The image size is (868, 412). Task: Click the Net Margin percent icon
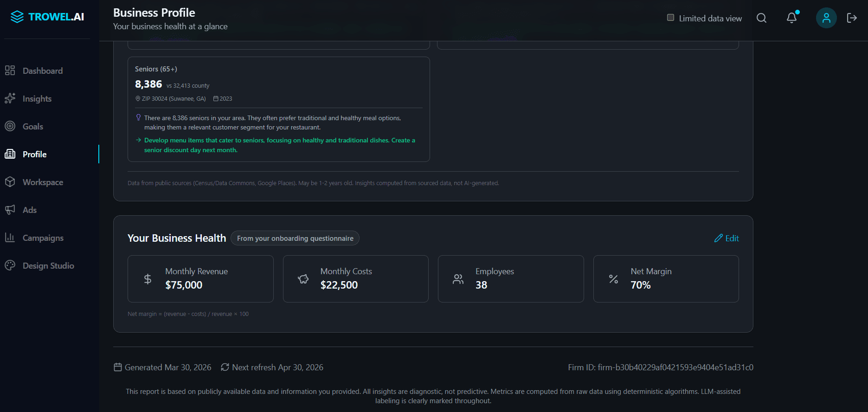point(613,279)
